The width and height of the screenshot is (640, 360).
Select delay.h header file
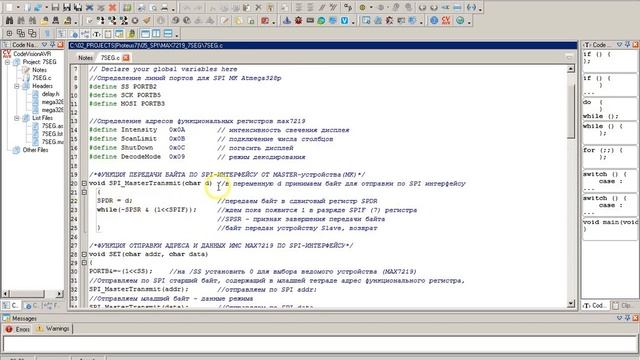click(x=50, y=94)
